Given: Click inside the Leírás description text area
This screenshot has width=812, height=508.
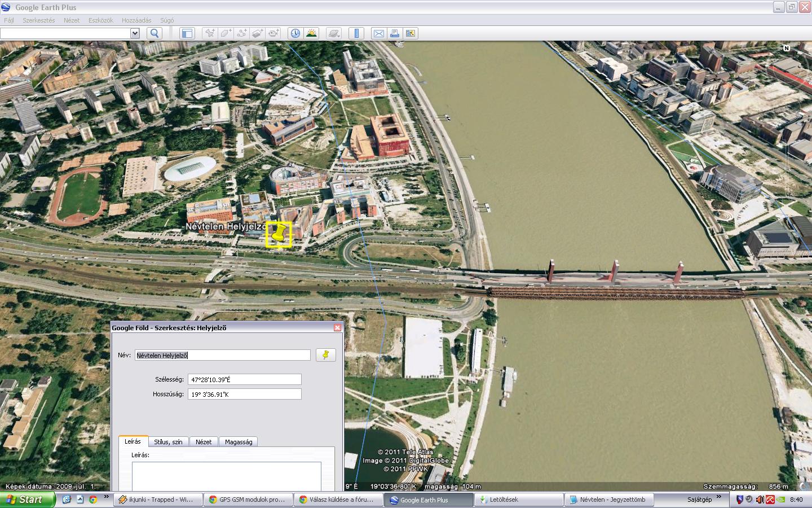Looking at the screenshot, I should 227,476.
